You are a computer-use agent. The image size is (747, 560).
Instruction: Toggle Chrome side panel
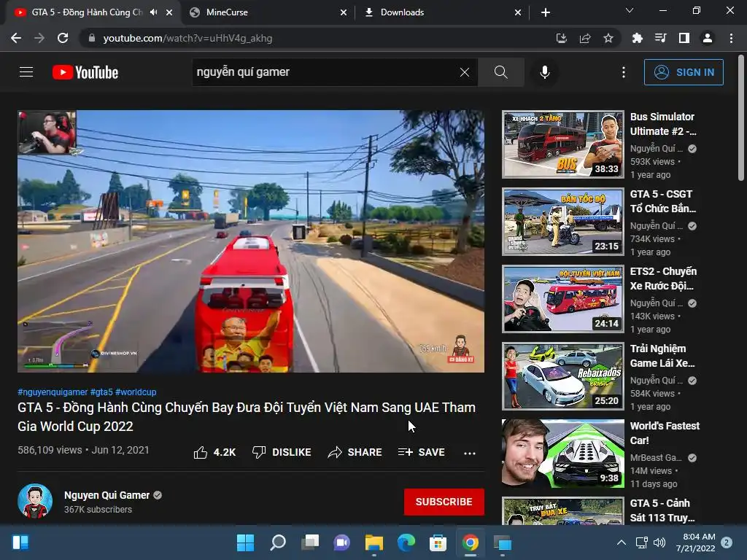pyautogui.click(x=684, y=38)
